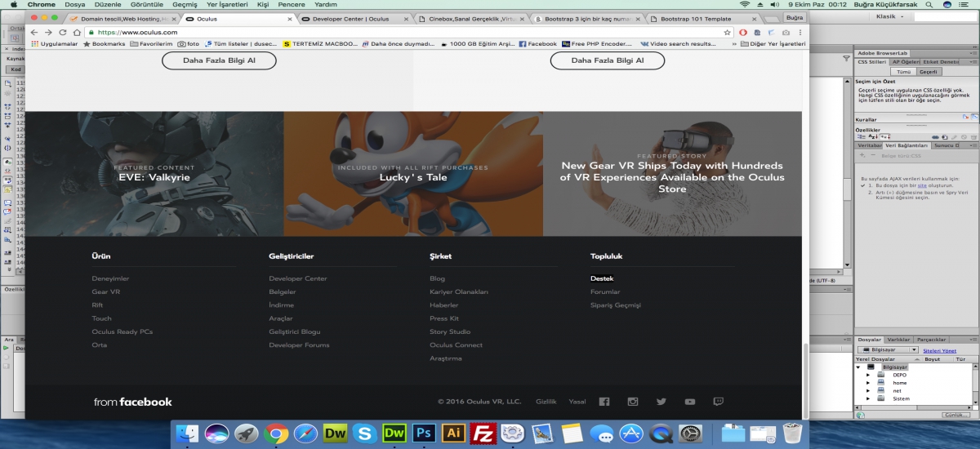Open the Yer İşaretleri menu in the menu bar
980x449 pixels.
(x=227, y=4)
